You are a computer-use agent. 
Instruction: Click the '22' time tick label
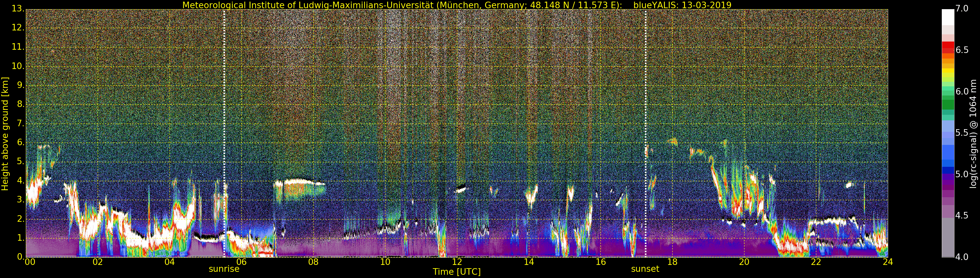click(816, 262)
